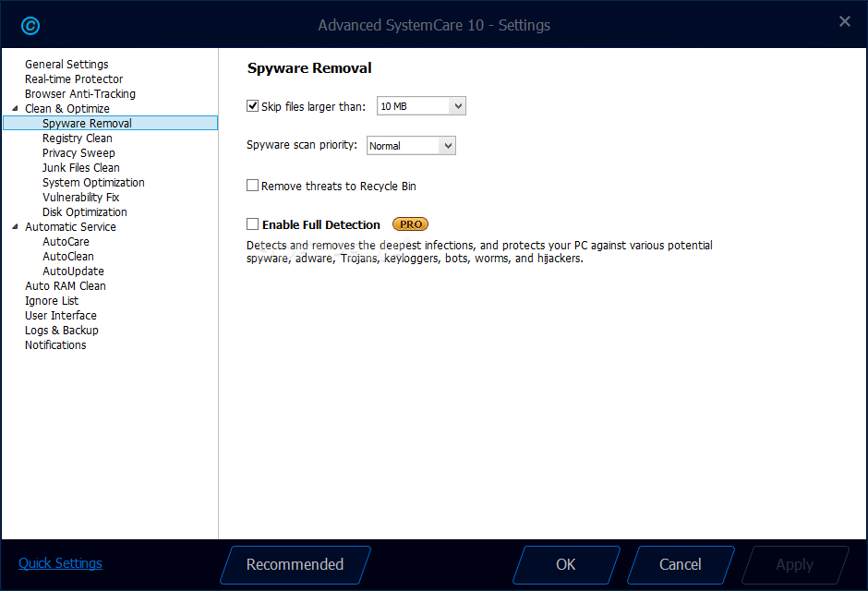Click the Spyware scan priority label
Image resolution: width=868 pixels, height=591 pixels.
click(x=302, y=145)
